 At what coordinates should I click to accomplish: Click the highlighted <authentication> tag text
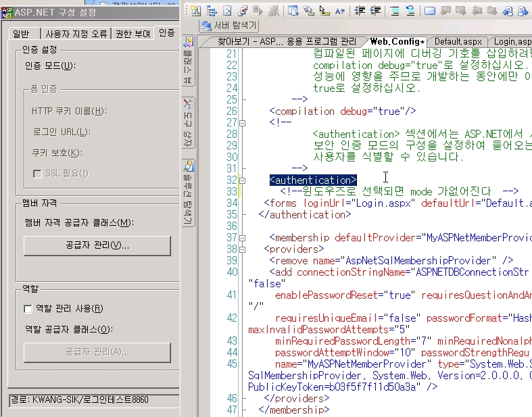tap(313, 180)
